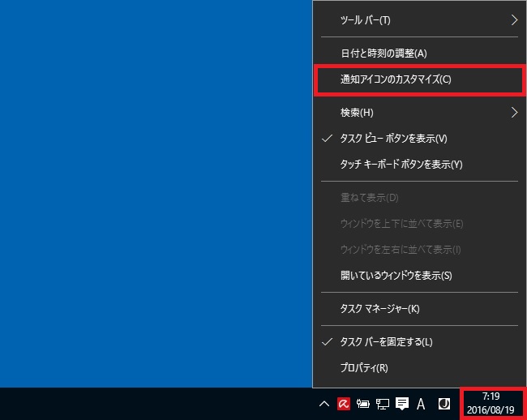Image resolution: width=527 pixels, height=420 pixels.
Task: Click プロパティ at the menu bottom
Action: 364,368
